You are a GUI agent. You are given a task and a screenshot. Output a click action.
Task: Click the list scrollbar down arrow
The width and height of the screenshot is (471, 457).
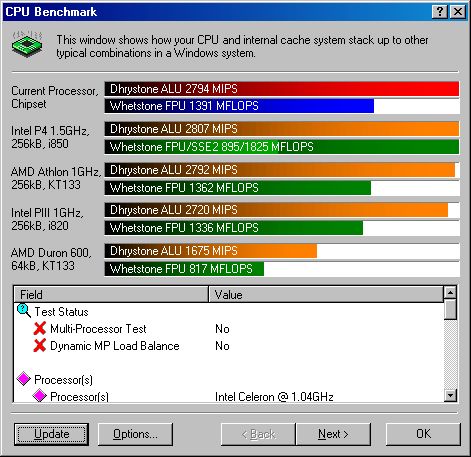click(450, 395)
